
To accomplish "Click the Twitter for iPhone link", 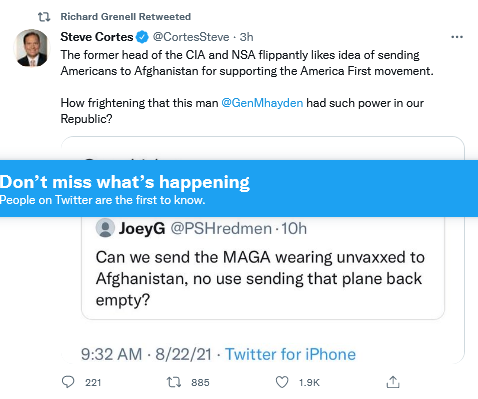I will coord(290,354).
